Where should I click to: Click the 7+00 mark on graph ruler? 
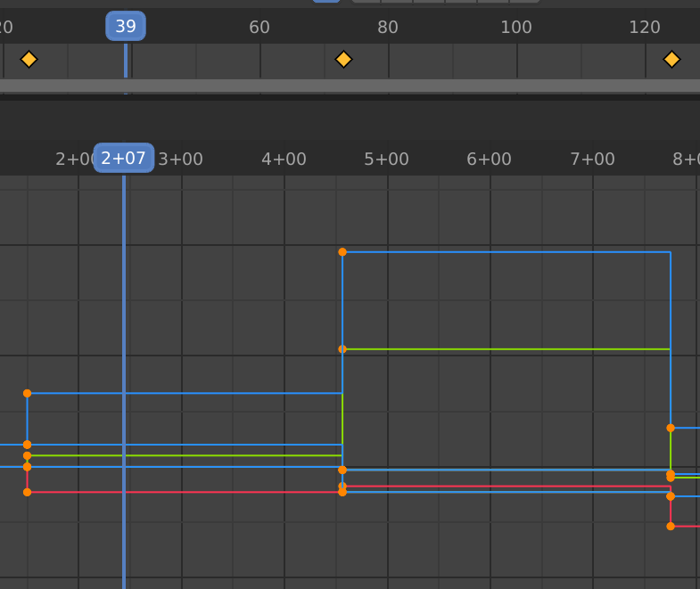pyautogui.click(x=593, y=159)
